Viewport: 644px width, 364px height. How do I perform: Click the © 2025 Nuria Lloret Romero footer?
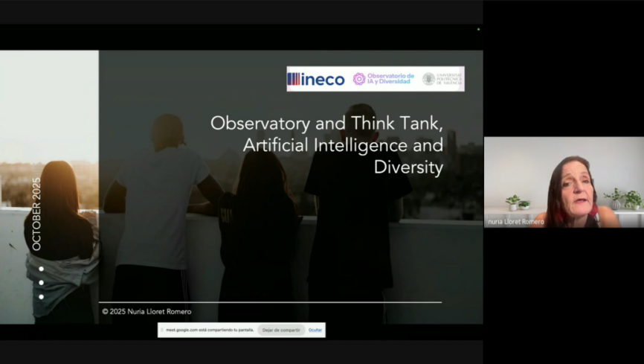coord(146,311)
